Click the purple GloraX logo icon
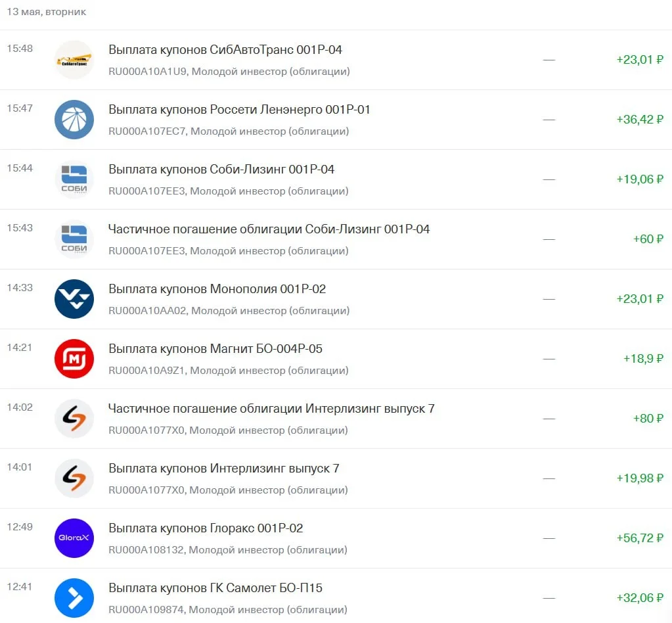The height and width of the screenshot is (623, 672). click(x=74, y=538)
